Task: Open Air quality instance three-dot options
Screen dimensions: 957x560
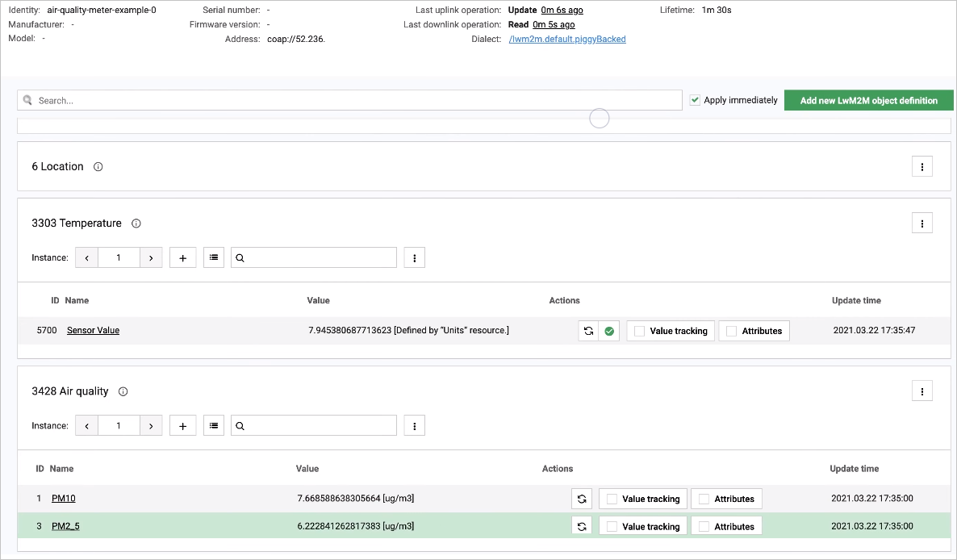Action: click(x=415, y=426)
